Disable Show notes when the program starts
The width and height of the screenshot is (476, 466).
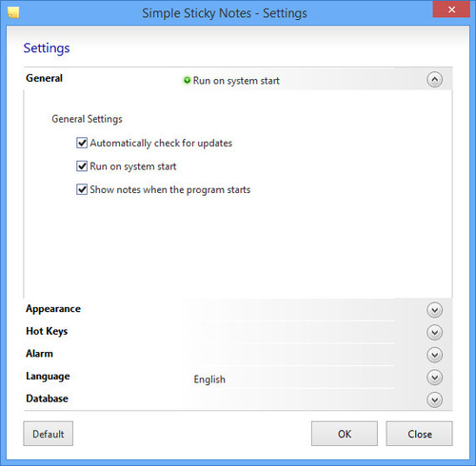(82, 189)
